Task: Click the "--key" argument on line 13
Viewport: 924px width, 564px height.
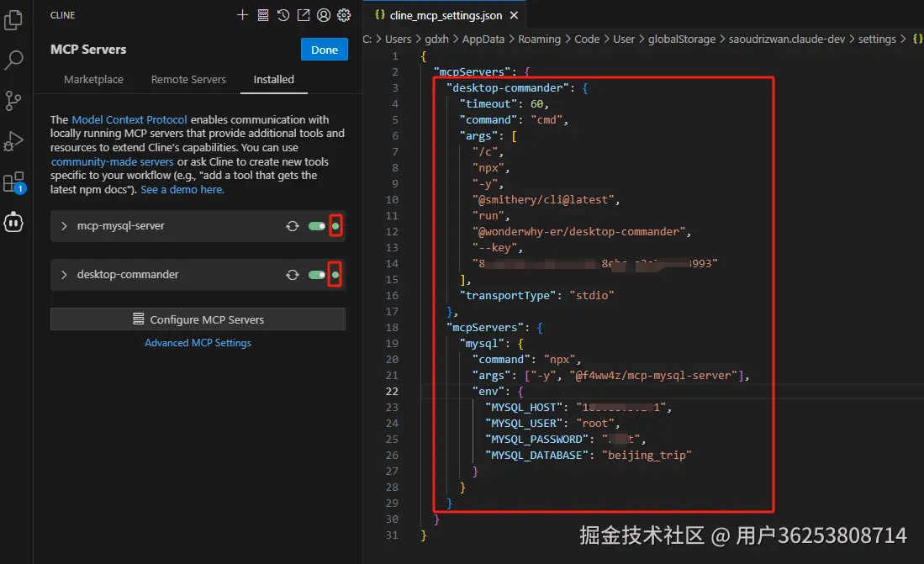Action: [x=494, y=247]
